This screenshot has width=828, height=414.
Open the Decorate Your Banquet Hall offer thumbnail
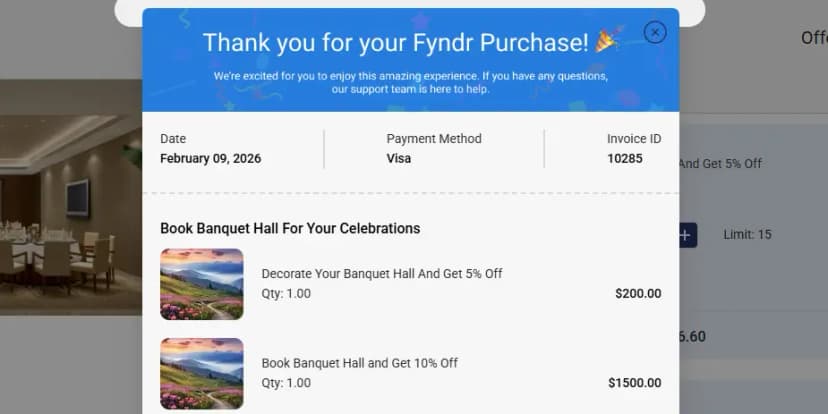202,284
